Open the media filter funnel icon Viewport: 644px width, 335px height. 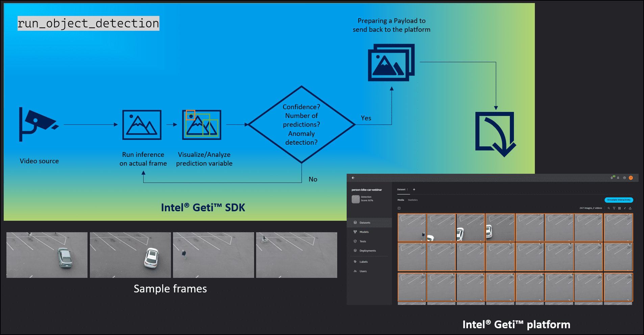point(614,208)
